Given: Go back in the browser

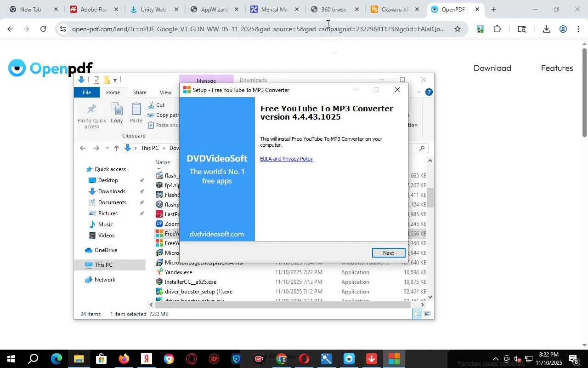Looking at the screenshot, I should (x=10, y=29).
